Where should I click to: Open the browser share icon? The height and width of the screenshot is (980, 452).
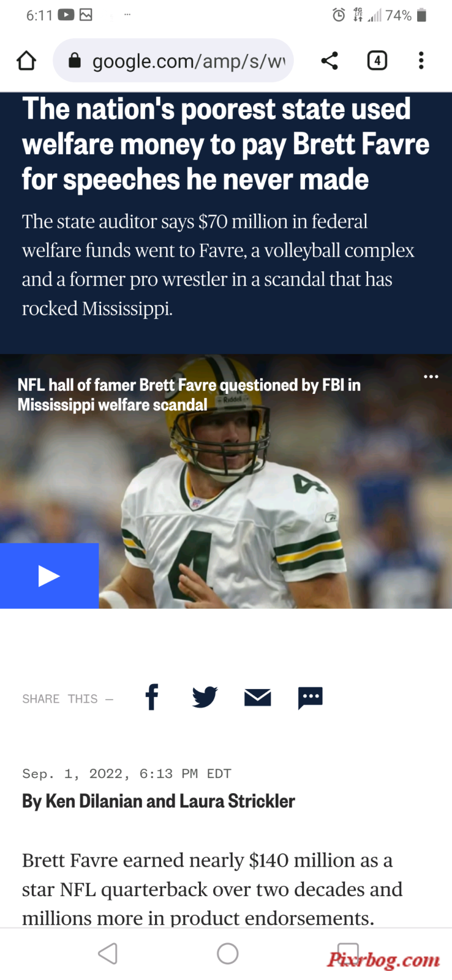point(330,61)
